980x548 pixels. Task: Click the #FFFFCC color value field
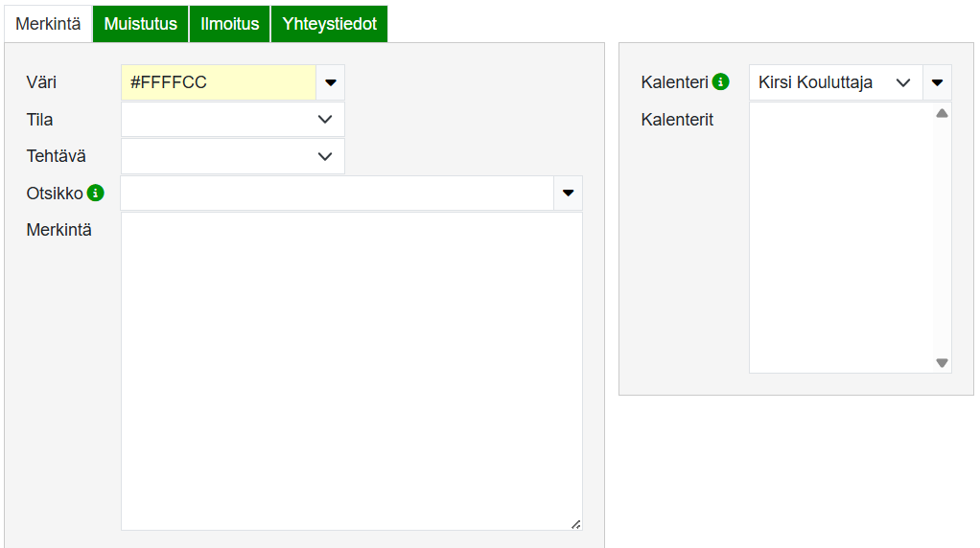pyautogui.click(x=219, y=82)
